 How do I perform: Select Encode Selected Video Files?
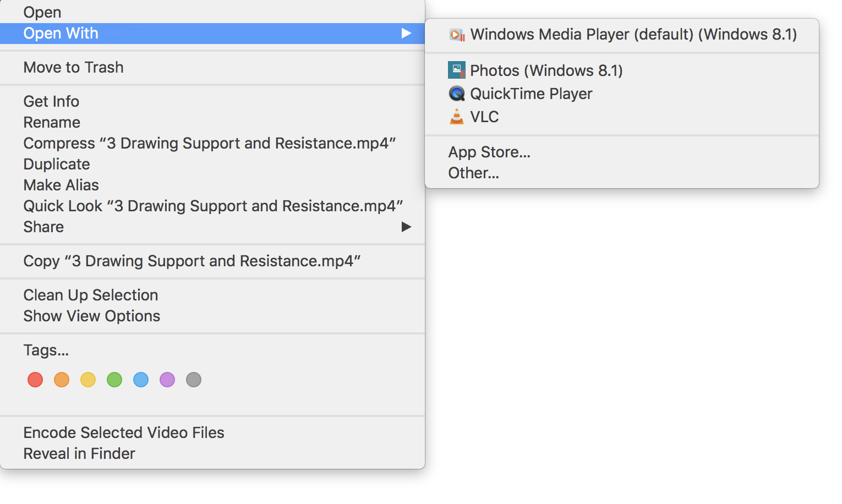[212, 432]
